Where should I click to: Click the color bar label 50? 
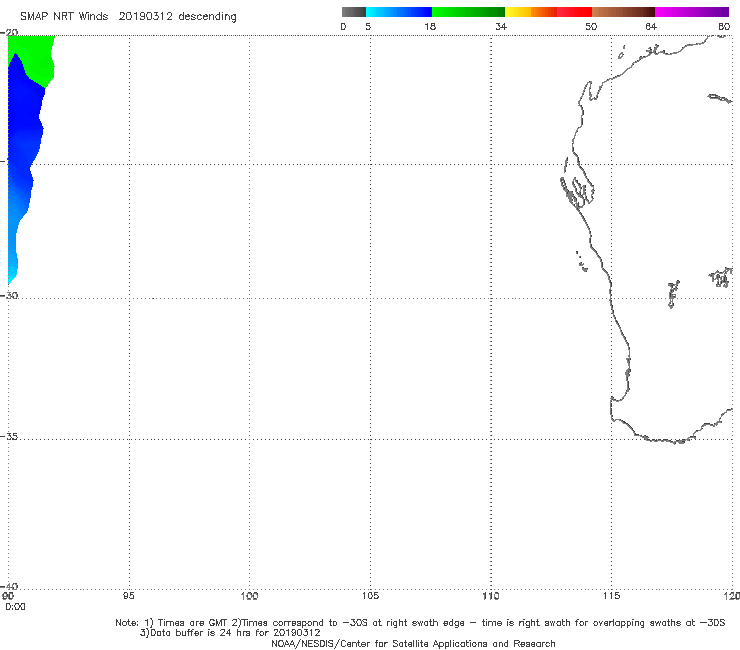coord(591,26)
